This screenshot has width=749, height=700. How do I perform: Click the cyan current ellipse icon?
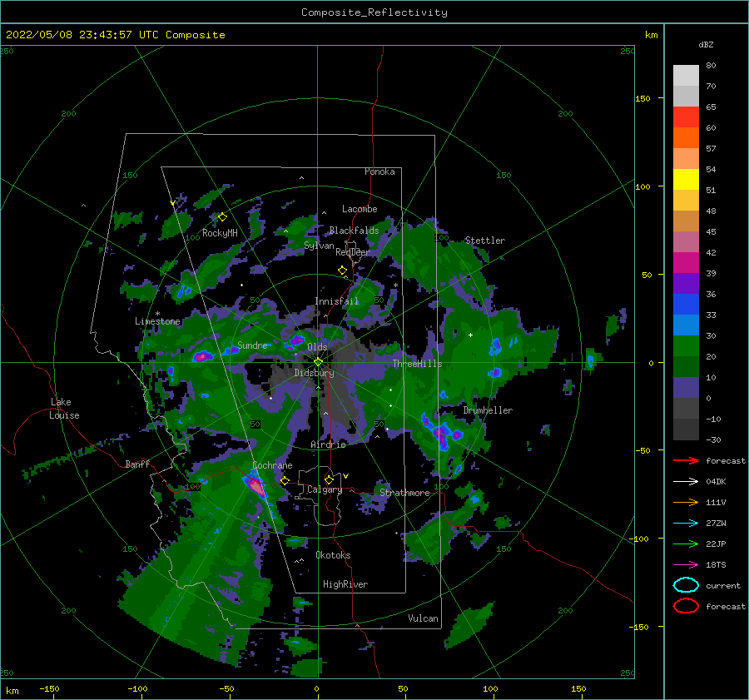tap(686, 585)
